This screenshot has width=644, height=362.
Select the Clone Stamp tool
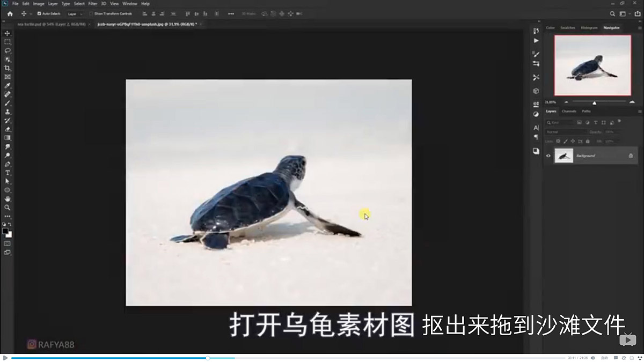[8, 112]
